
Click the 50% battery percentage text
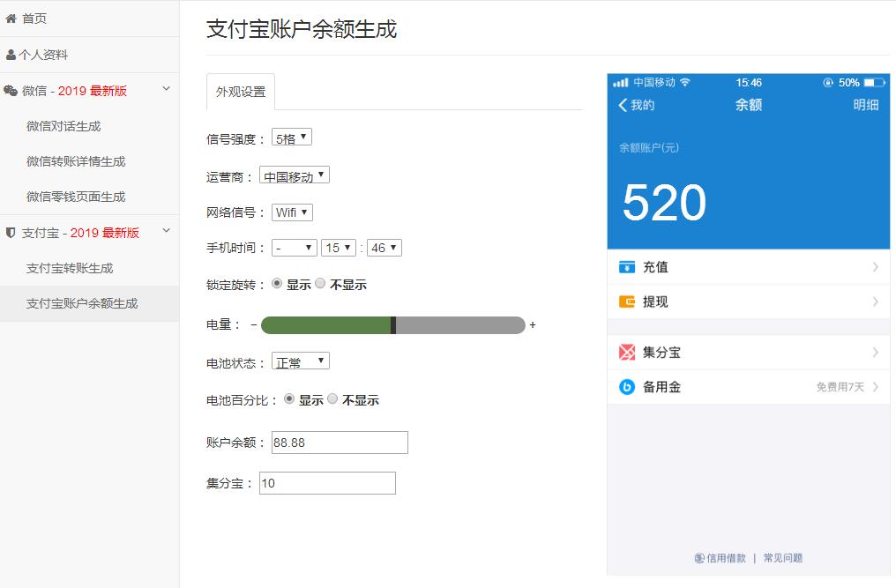click(x=848, y=83)
